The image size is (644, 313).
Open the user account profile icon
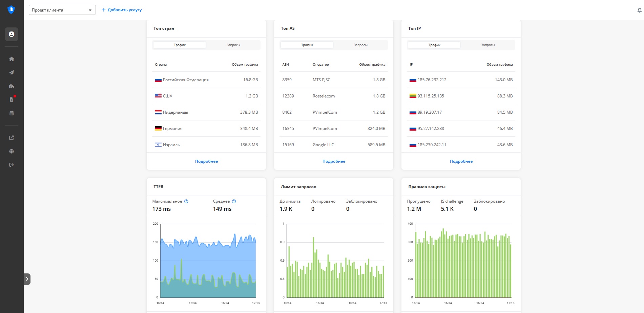[12, 34]
